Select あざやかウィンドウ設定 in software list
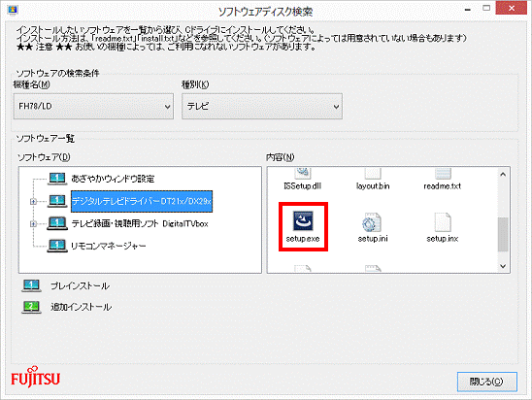This screenshot has height=400, width=532. 113,179
